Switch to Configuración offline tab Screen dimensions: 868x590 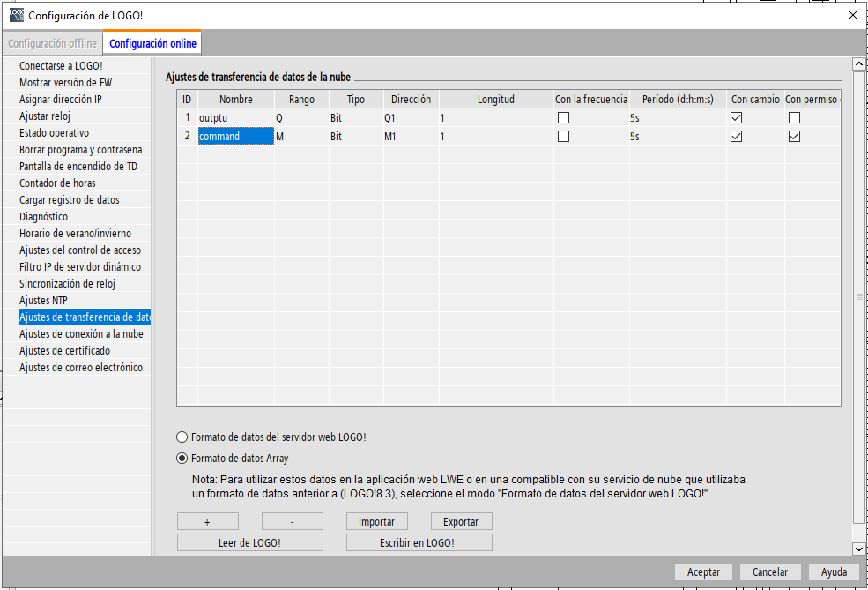(52, 43)
